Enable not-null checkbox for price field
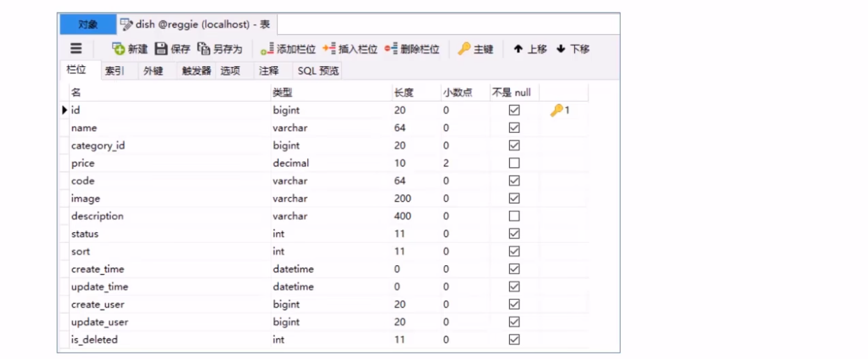 coord(514,163)
